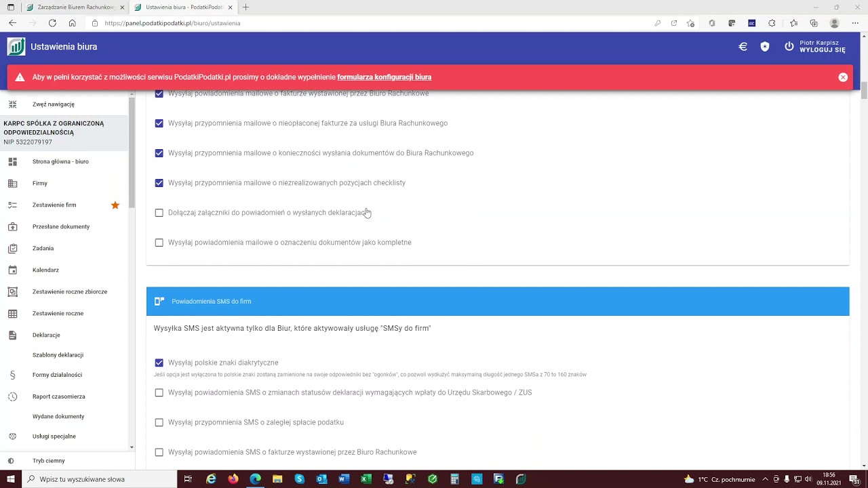Open Zadania in the sidebar
The image size is (868, 488).
(x=43, y=248)
